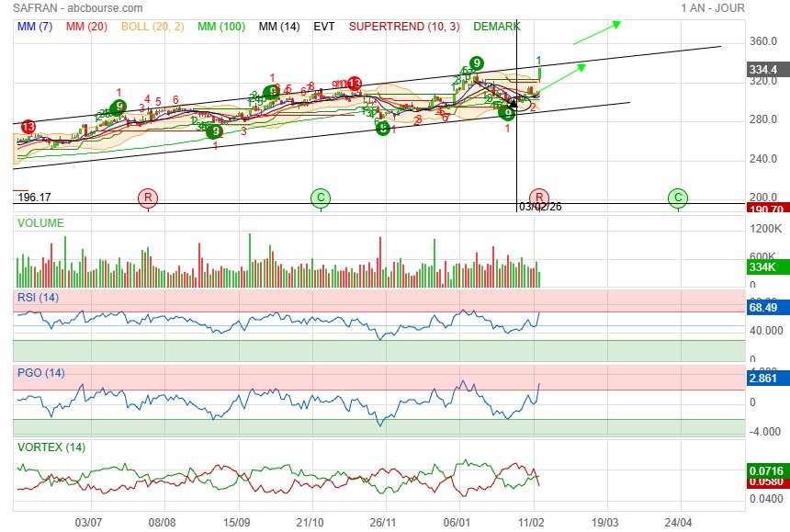Image resolution: width=790 pixels, height=532 pixels.
Task: Click the 03/02/26 crosshair date label
Action: tap(541, 207)
